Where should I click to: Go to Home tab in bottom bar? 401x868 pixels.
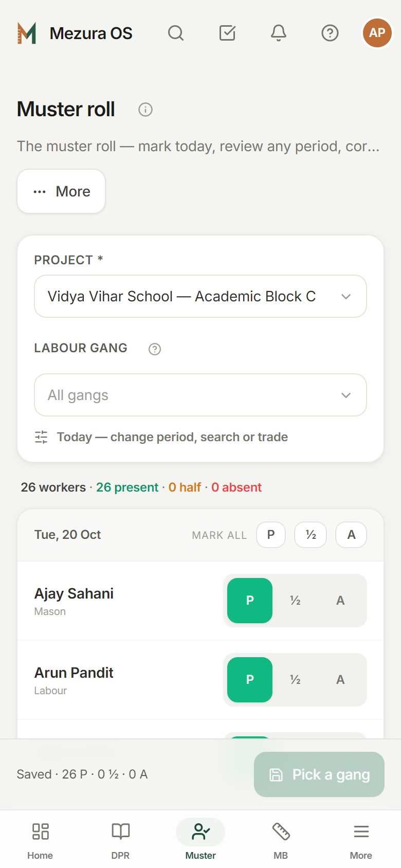click(40, 840)
